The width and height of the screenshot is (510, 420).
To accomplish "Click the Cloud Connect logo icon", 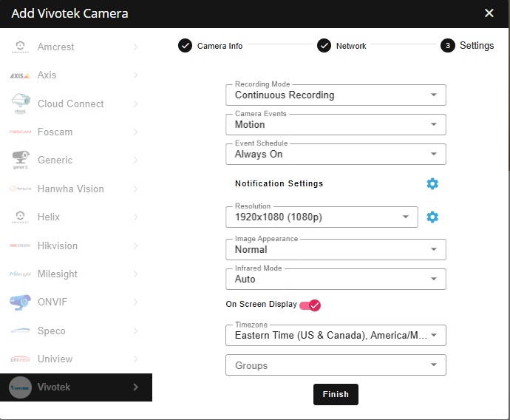I will point(20,104).
